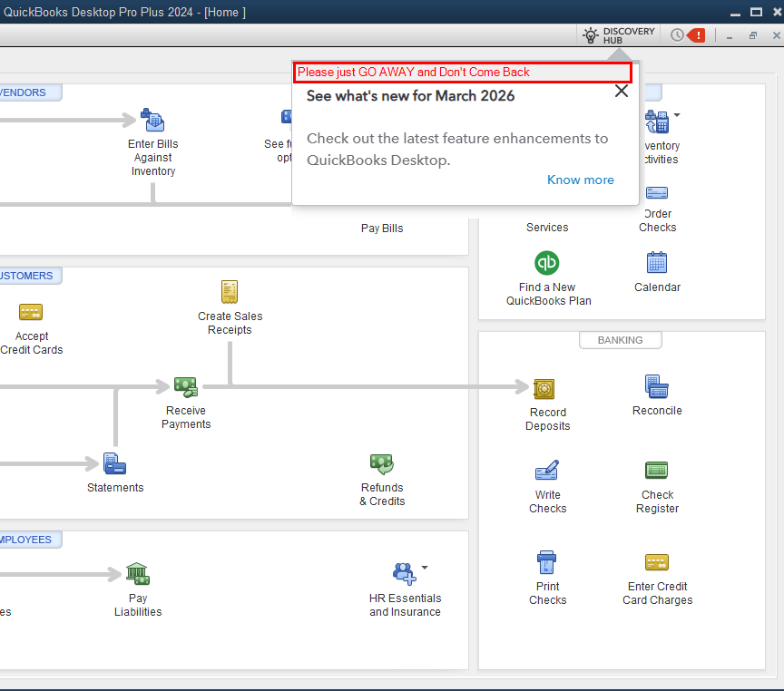Open Calendar icon
Image resolution: width=784 pixels, height=691 pixels.
pyautogui.click(x=656, y=262)
